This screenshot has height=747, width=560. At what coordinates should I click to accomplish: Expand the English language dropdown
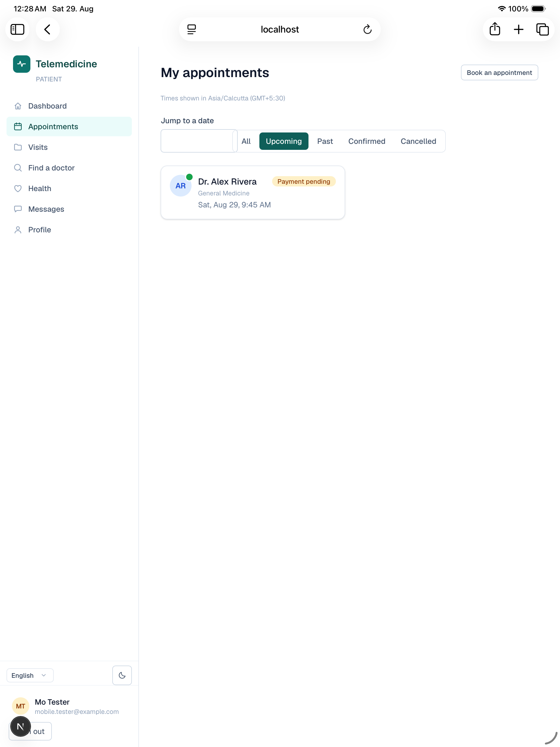click(30, 675)
